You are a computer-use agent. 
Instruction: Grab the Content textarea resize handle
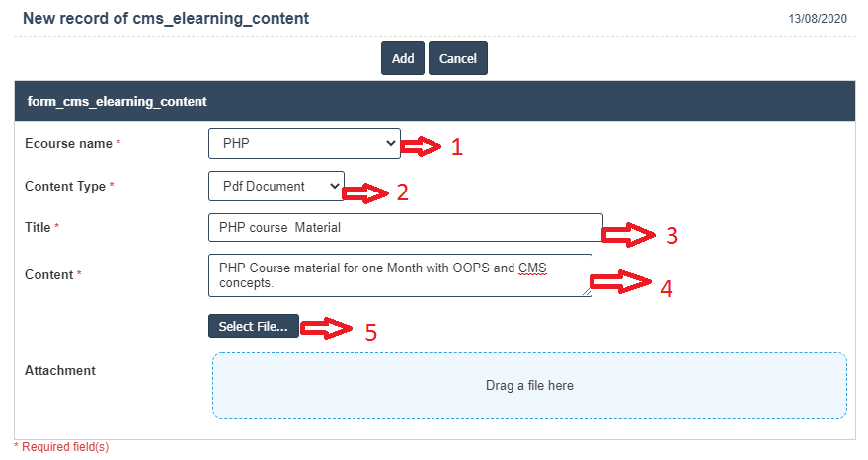coord(588,292)
